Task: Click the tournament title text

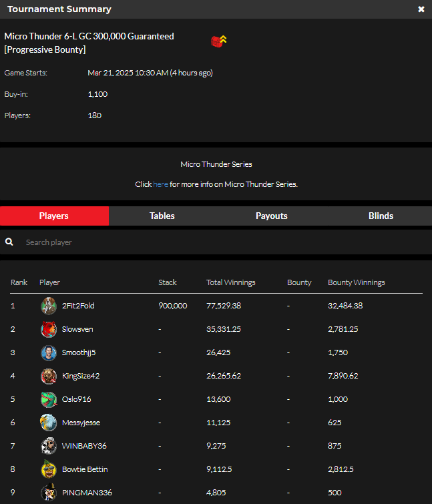Action: (89, 43)
